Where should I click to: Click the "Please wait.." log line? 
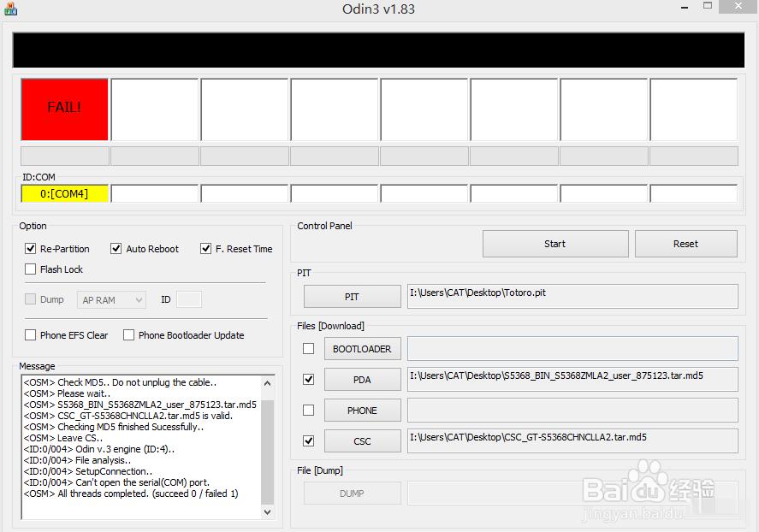pyautogui.click(x=67, y=393)
